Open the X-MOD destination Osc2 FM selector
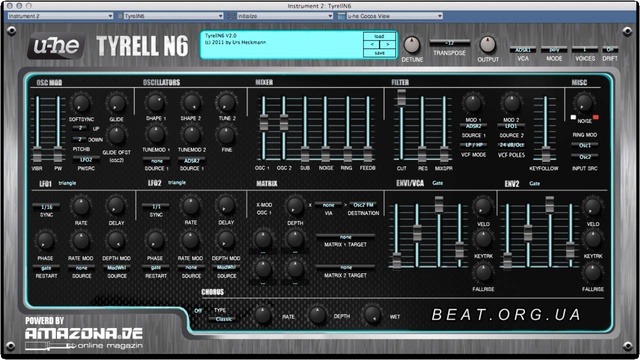 (x=363, y=205)
